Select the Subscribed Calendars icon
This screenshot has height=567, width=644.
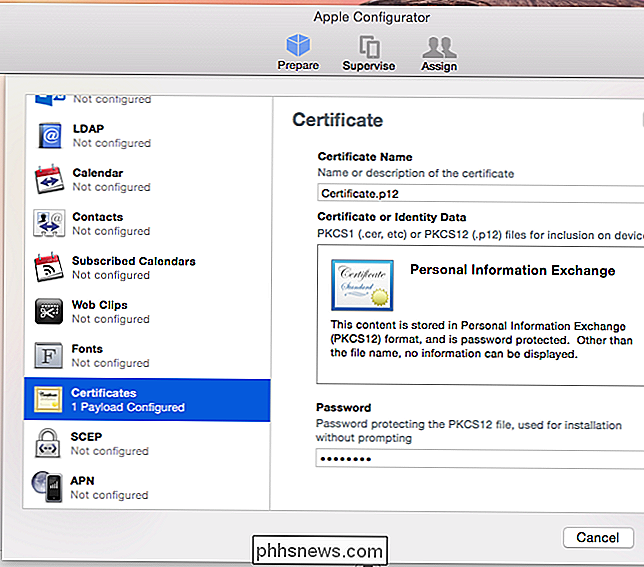(49, 267)
